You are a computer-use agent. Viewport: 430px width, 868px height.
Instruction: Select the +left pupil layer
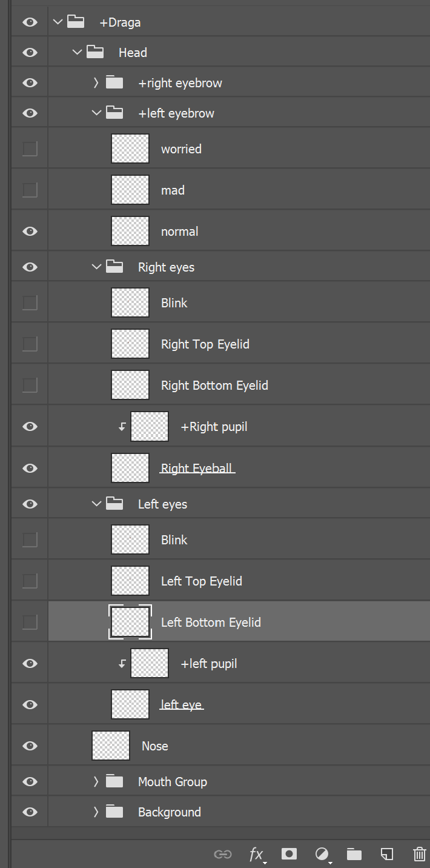[239, 663]
